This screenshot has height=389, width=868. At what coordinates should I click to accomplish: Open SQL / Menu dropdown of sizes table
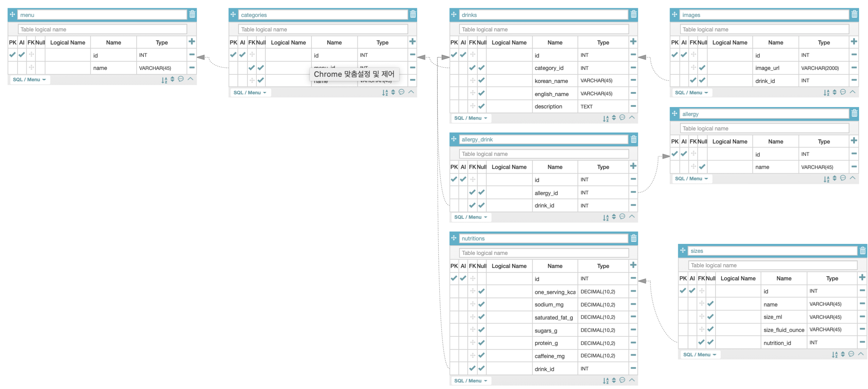[699, 354]
